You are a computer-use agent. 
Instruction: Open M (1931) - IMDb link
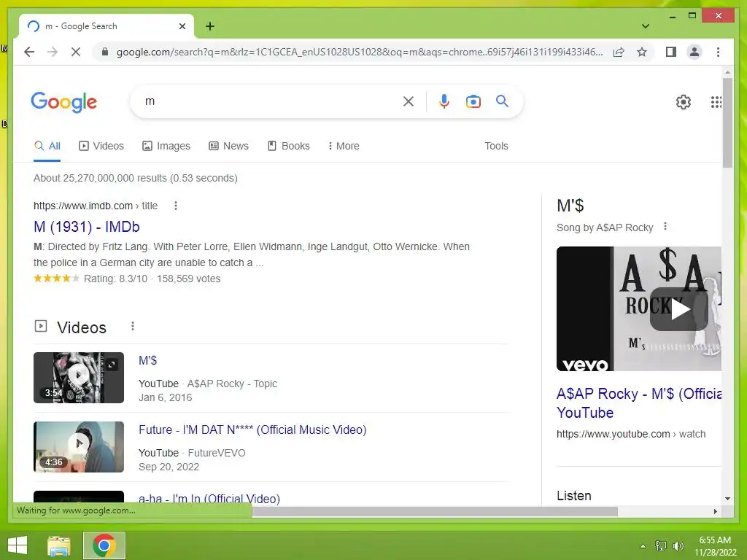(x=87, y=227)
